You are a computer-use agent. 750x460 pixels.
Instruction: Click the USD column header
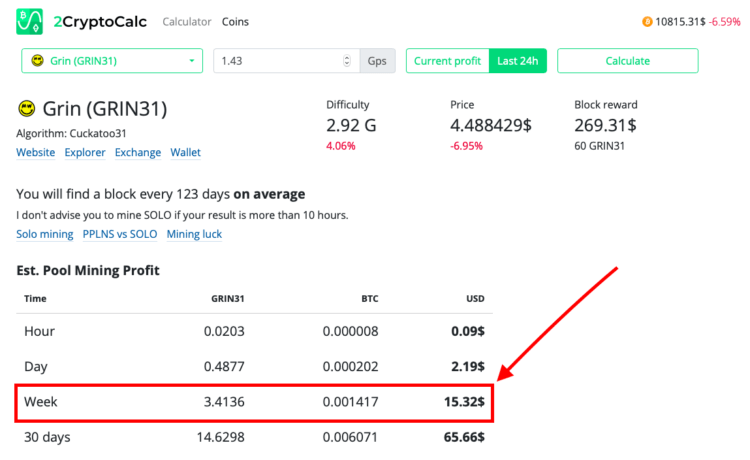click(475, 298)
